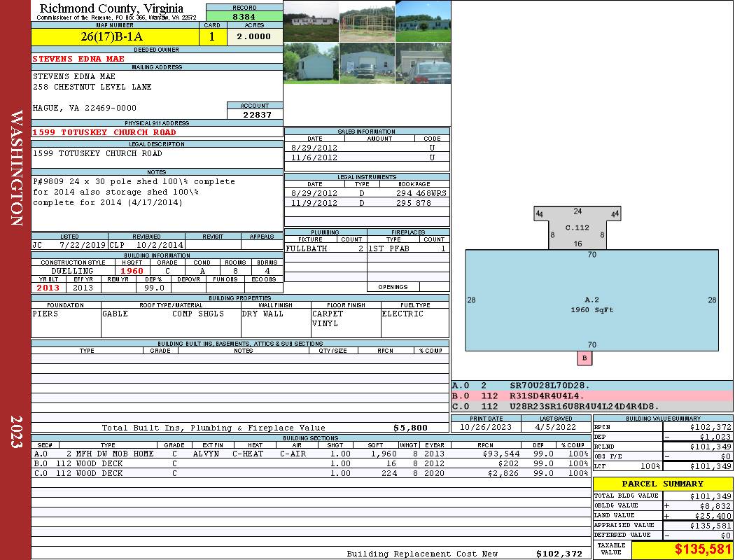Select the C.0 112 WOOD DECK row
735x560 pixels.
coord(311,474)
